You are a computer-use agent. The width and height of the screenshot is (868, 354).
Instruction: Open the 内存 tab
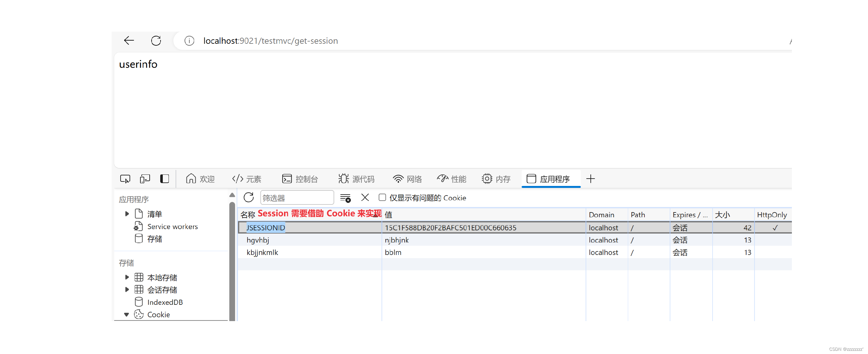pyautogui.click(x=496, y=179)
